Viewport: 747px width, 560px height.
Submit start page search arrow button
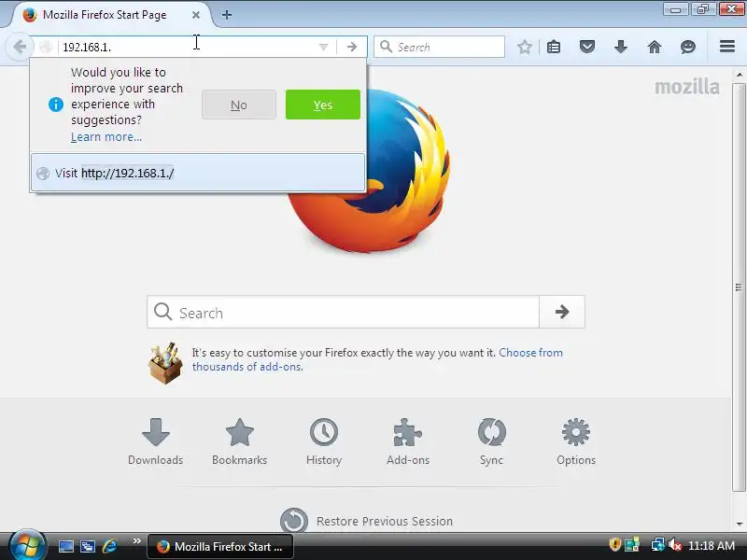coord(562,312)
